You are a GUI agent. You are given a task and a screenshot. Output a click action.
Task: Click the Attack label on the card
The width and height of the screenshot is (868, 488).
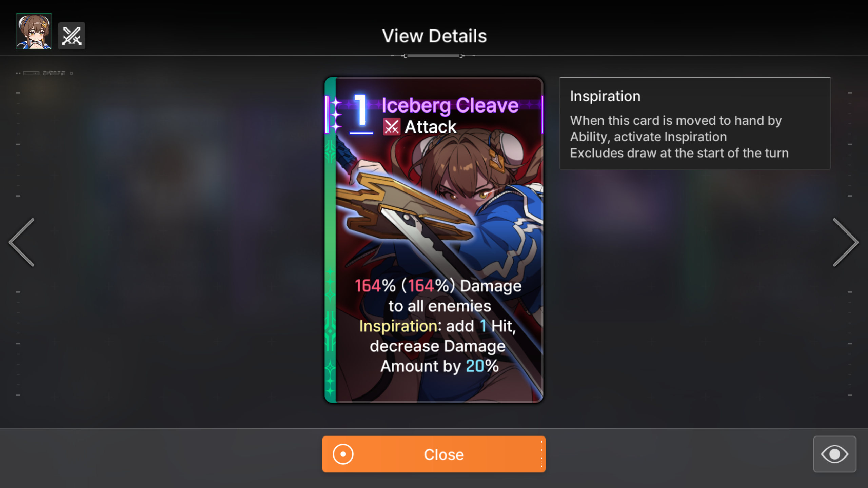pos(431,127)
